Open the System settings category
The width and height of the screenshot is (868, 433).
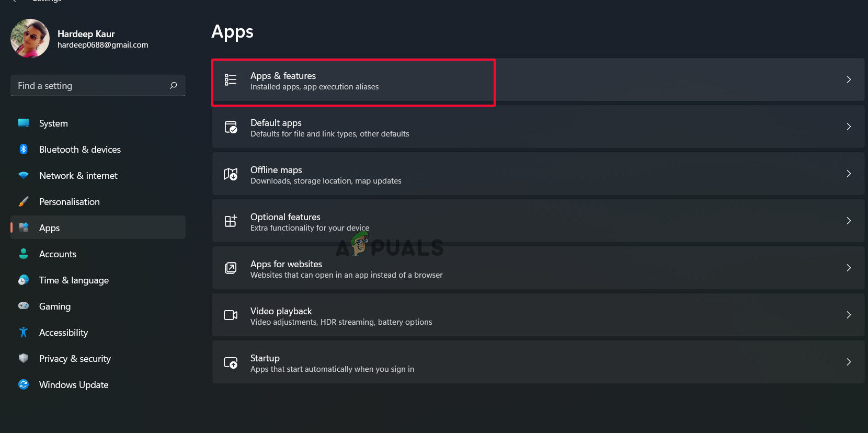pyautogui.click(x=53, y=123)
